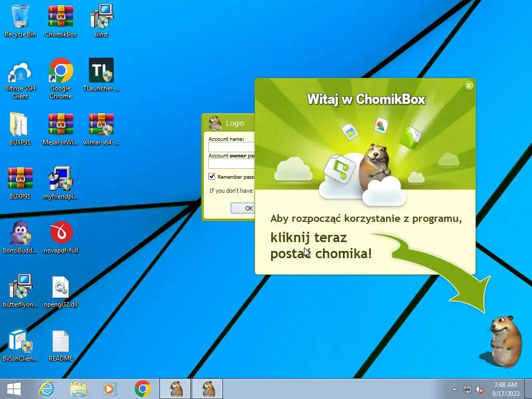Switch to second ChomikBox hamster taskbar window
532x399 pixels.
(x=207, y=389)
